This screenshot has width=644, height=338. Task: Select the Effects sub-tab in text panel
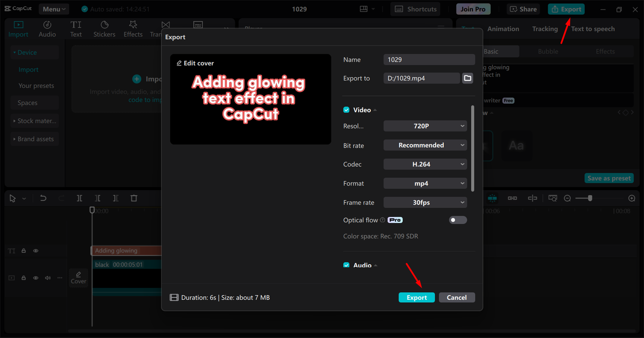tap(605, 51)
